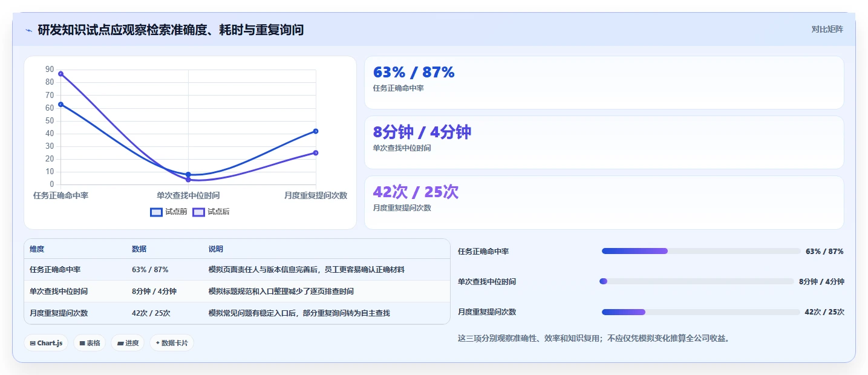Click the 月度重复提问次数 progress bar
The height and width of the screenshot is (375, 868).
(701, 311)
